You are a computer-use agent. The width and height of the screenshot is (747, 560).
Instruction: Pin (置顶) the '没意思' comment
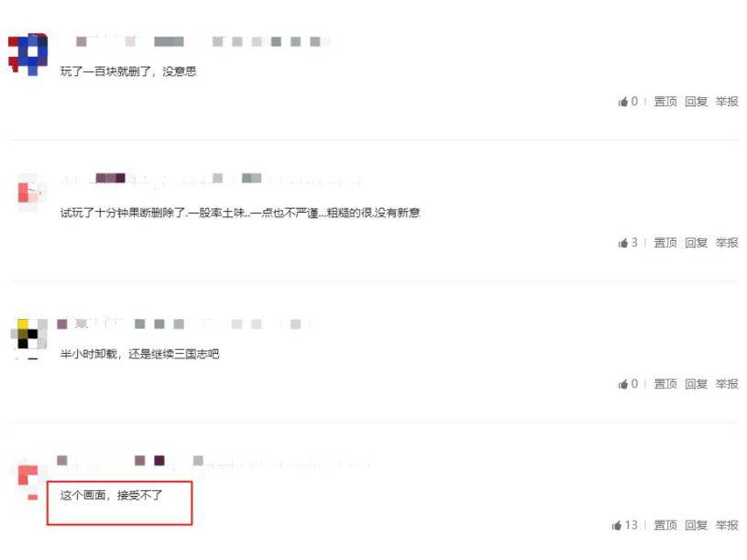(x=665, y=102)
